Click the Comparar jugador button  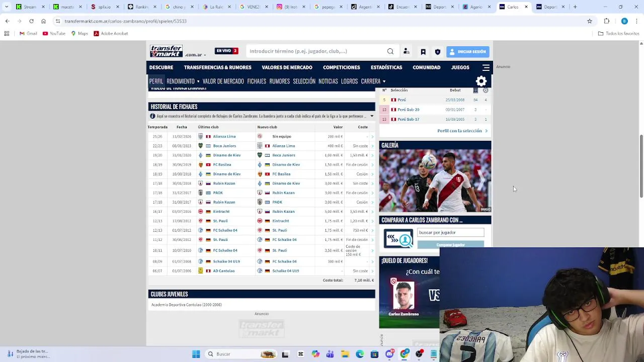[x=451, y=244]
